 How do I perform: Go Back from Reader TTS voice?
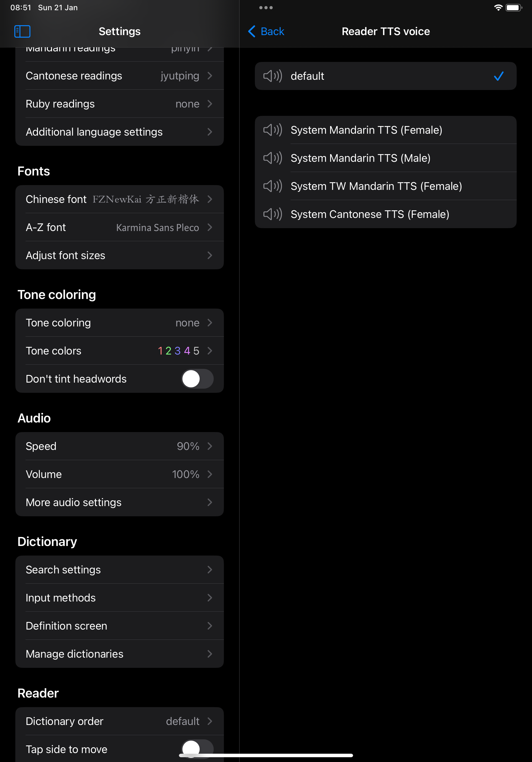[266, 32]
